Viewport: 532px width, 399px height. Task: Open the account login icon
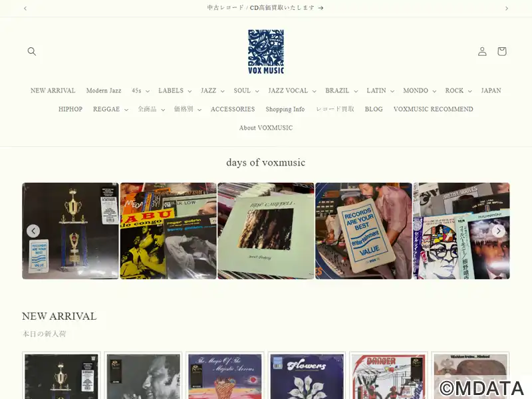pos(482,51)
